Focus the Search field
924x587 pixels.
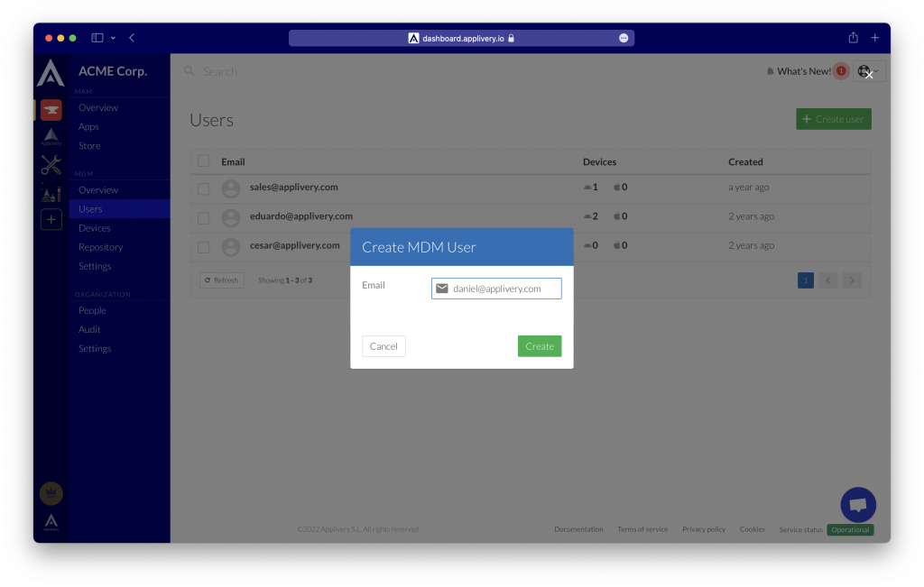[x=220, y=71]
